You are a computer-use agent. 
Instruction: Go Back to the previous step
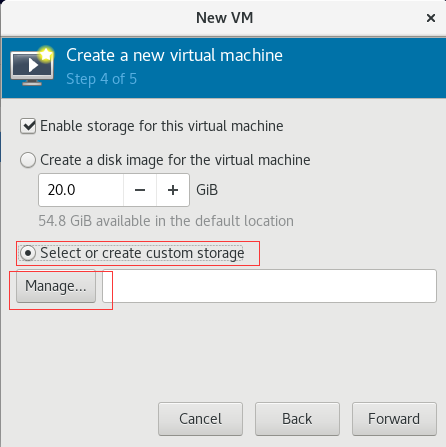pos(297,419)
